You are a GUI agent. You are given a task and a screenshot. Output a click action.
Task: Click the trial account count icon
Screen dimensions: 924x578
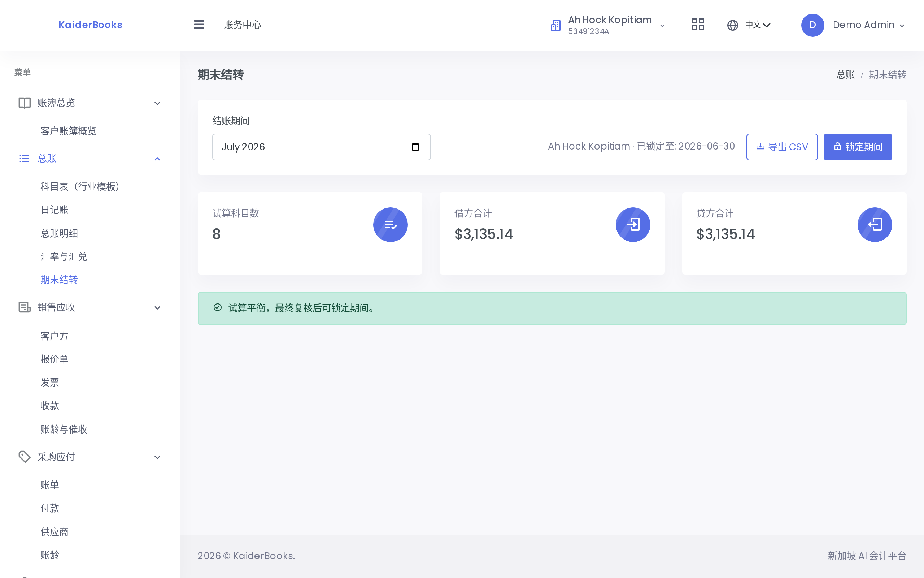(390, 225)
